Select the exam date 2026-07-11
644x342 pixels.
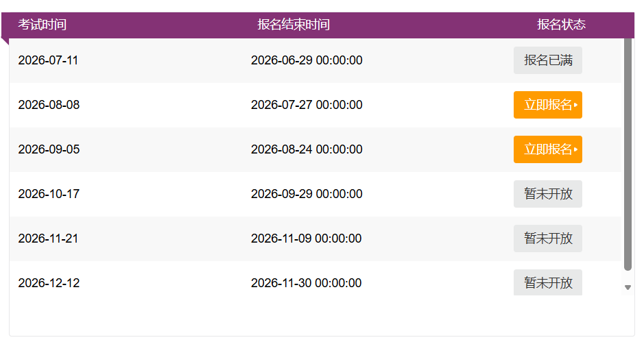[x=48, y=60]
